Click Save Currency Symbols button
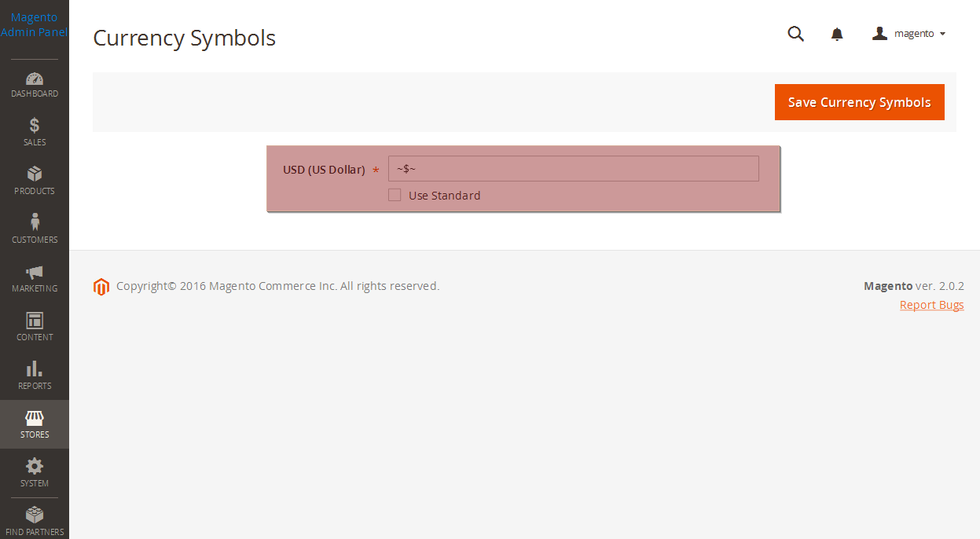 tap(860, 102)
